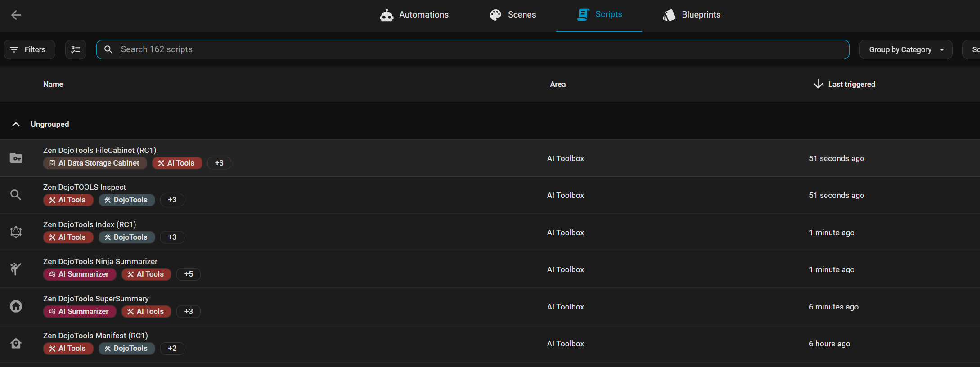Click 6 hours ago on Manifest row
Screen dimensions: 980x367
tap(830, 344)
